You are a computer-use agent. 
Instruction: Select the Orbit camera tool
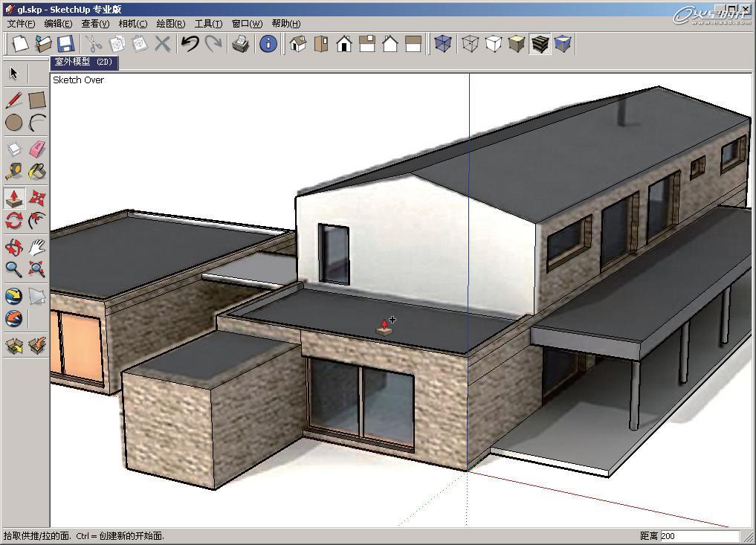(x=14, y=247)
